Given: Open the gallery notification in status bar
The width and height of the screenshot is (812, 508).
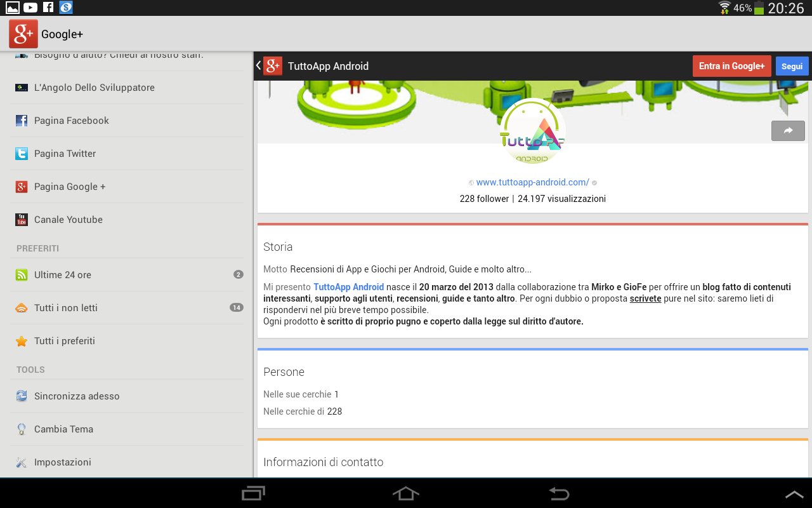Looking at the screenshot, I should click(13, 8).
